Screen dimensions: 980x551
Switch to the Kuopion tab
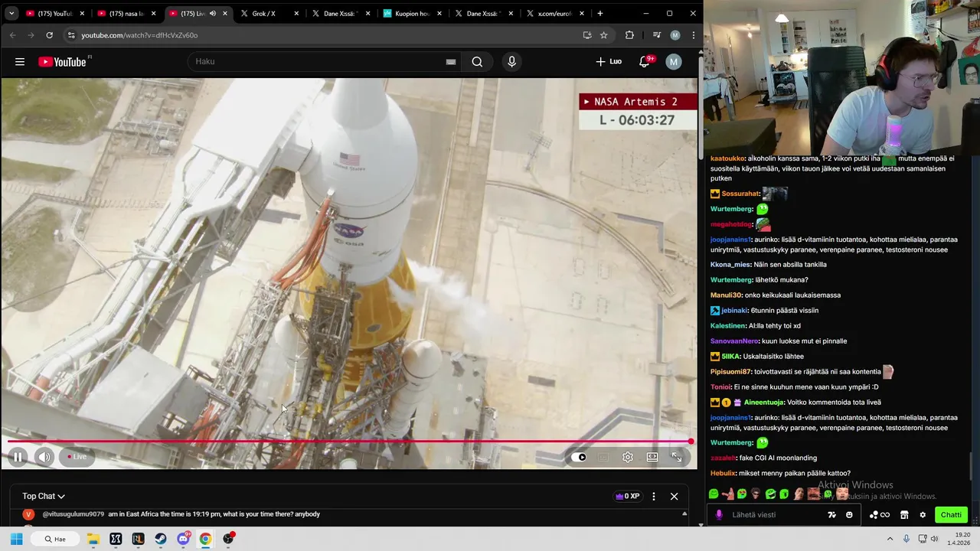coord(410,14)
